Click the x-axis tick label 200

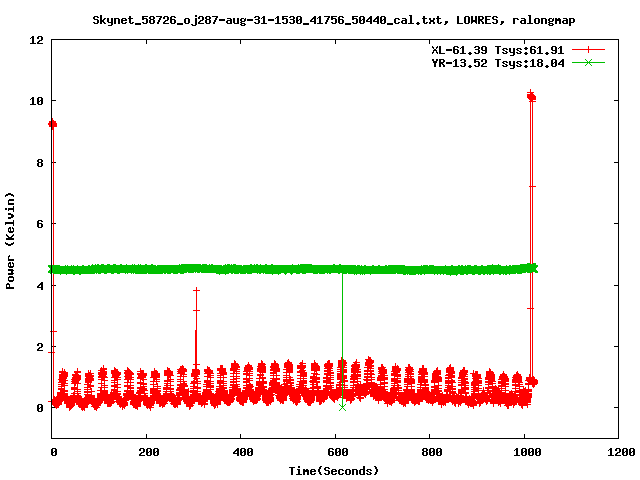(x=149, y=452)
